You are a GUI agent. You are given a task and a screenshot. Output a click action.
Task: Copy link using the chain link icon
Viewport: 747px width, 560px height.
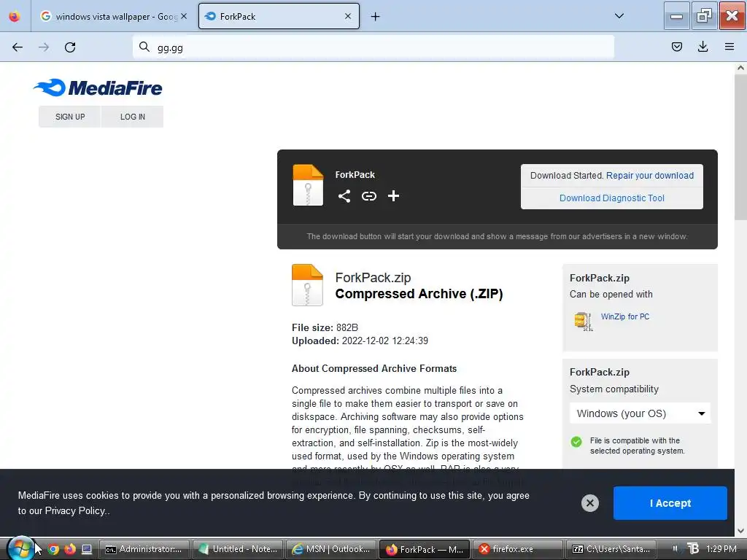[x=368, y=196]
